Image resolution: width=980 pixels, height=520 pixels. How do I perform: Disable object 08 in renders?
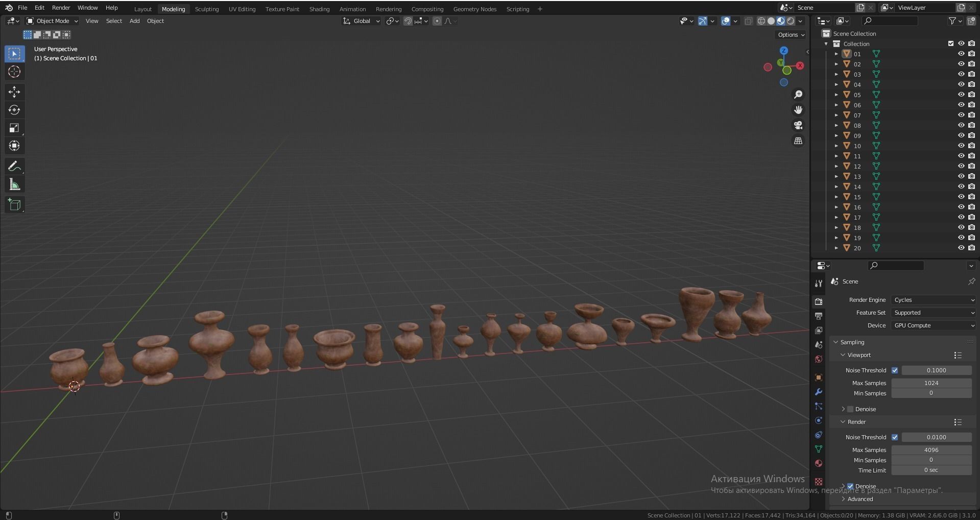pos(971,125)
